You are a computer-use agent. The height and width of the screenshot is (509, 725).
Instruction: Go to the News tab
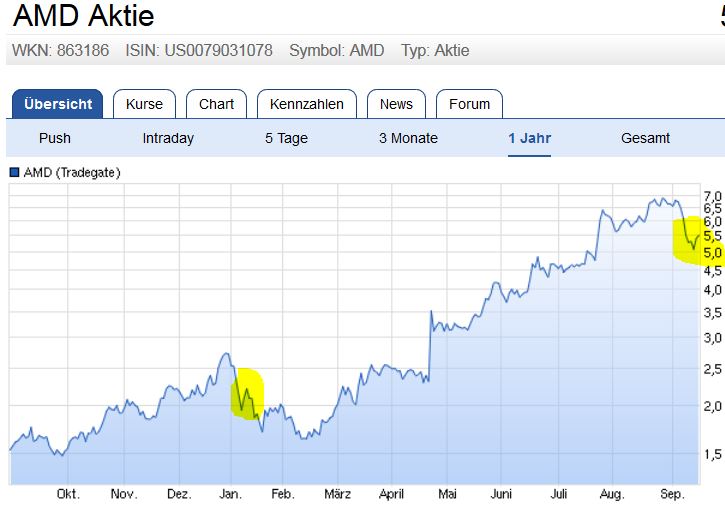[x=396, y=104]
